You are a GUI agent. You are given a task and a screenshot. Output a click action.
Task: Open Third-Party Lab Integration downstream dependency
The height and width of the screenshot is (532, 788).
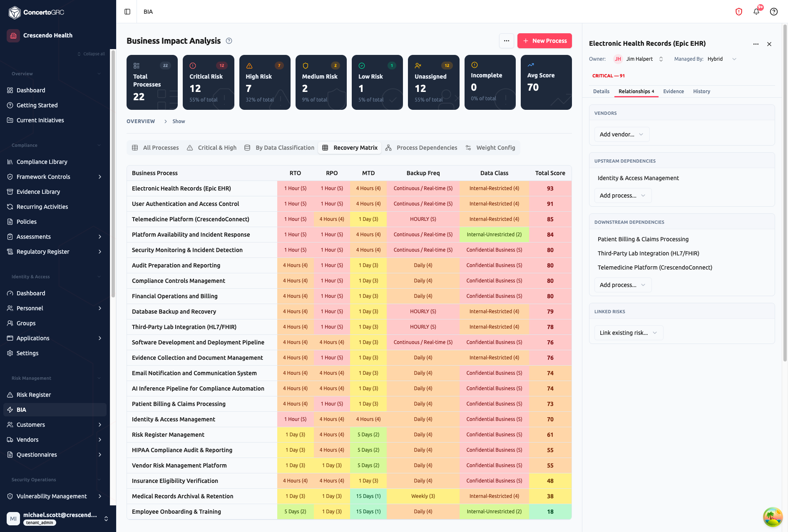[x=649, y=253]
